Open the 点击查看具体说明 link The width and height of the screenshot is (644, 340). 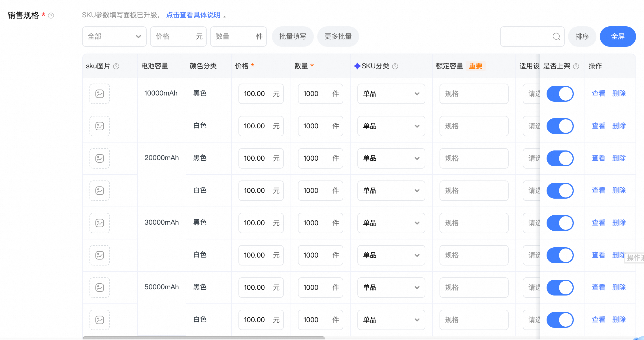pyautogui.click(x=193, y=15)
